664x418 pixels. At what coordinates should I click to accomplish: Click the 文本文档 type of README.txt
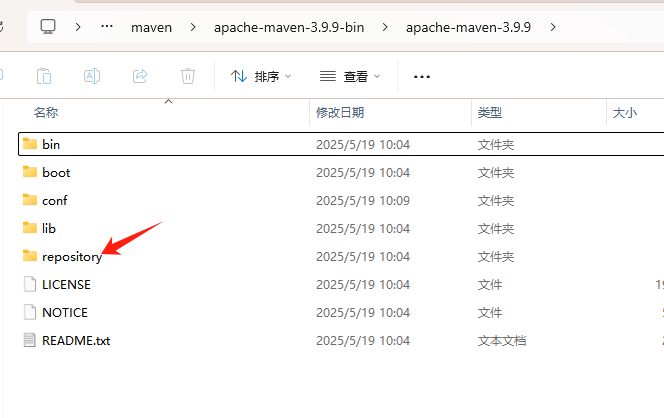coord(502,340)
